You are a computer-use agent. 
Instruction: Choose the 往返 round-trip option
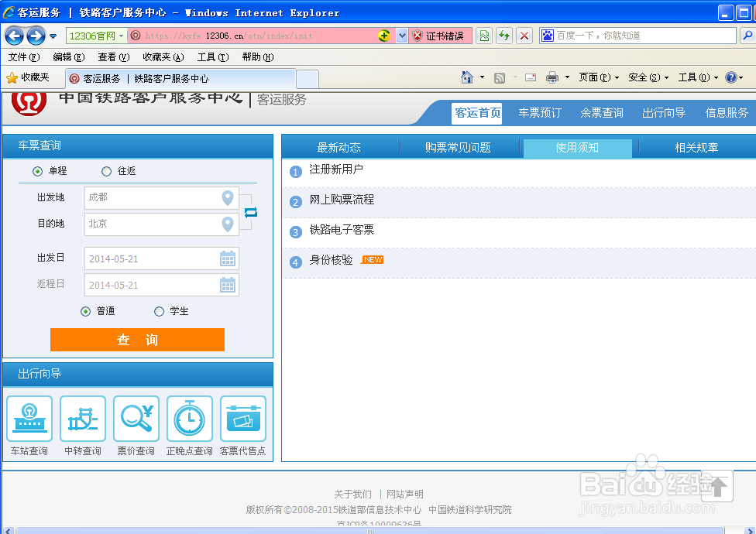click(x=105, y=172)
